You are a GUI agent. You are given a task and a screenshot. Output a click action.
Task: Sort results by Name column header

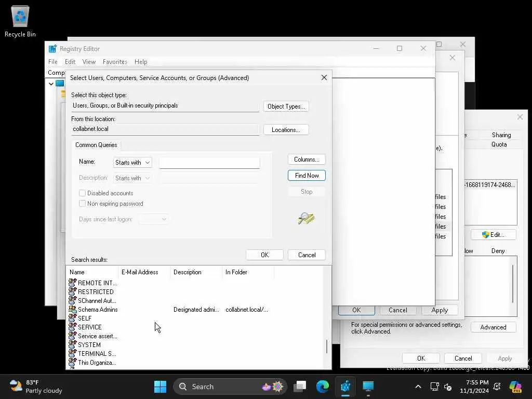(92, 272)
